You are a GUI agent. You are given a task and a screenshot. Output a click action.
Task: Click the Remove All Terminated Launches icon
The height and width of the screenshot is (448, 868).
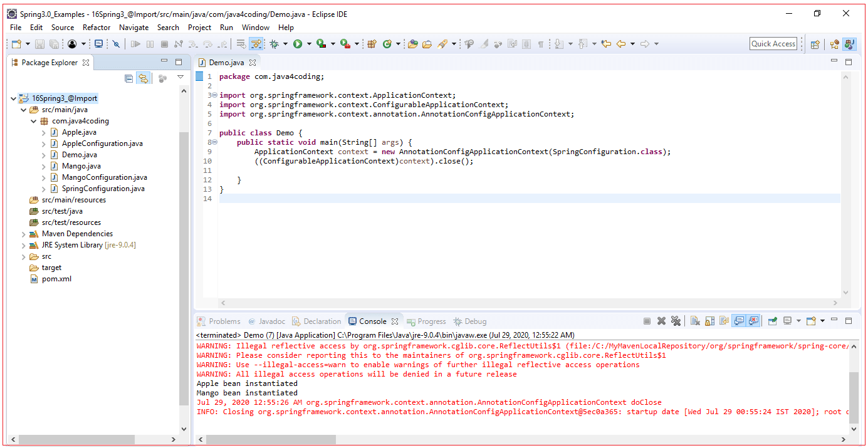coord(676,320)
